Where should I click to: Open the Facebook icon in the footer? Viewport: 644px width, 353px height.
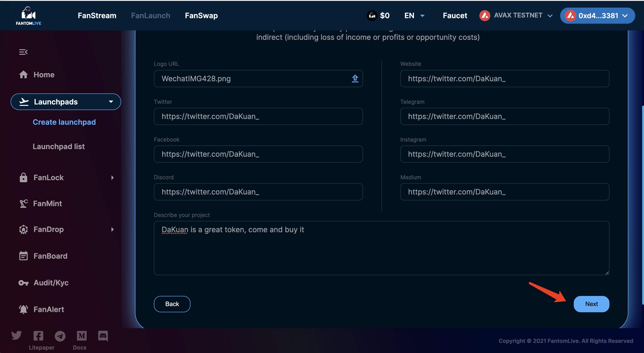(x=38, y=336)
